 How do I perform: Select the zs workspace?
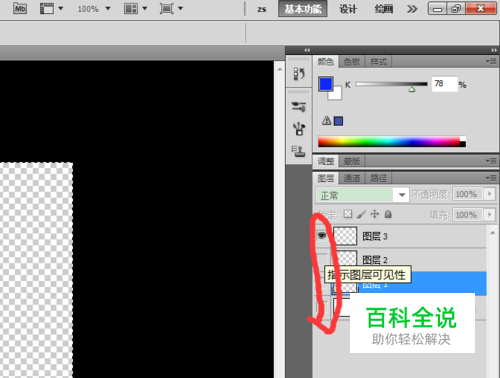point(262,9)
